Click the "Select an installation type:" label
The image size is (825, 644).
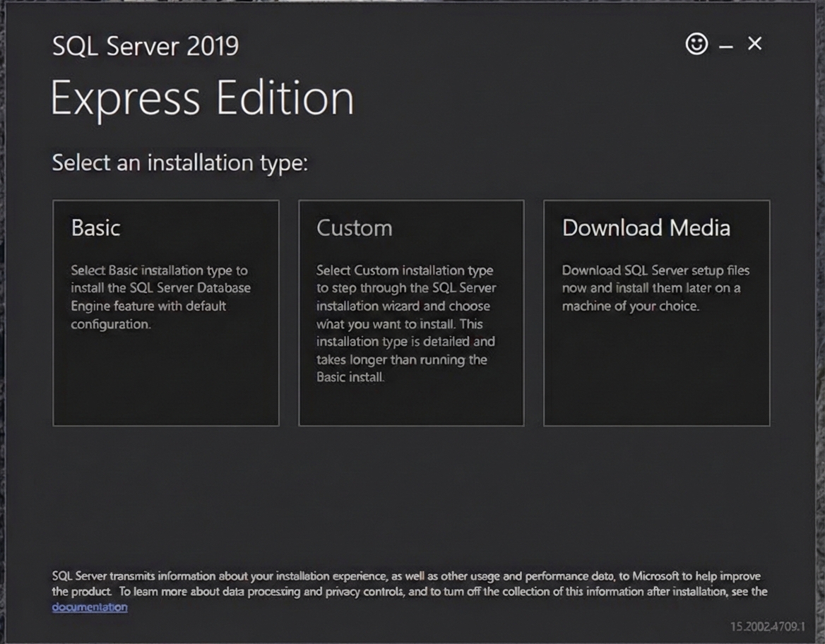tap(180, 163)
